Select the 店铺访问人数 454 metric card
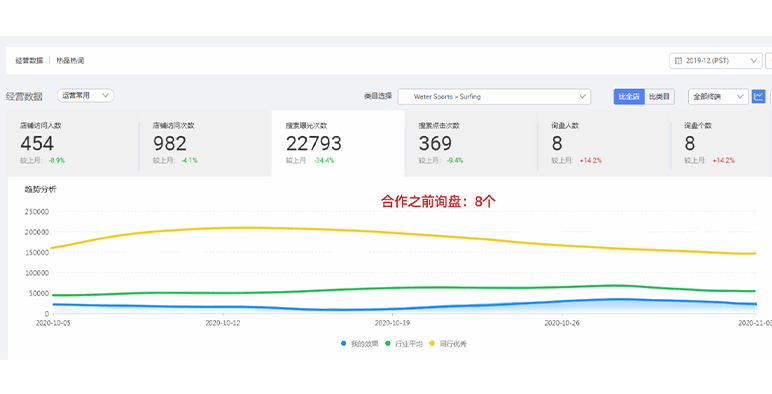Viewport: 772px width, 394px height. click(72, 143)
